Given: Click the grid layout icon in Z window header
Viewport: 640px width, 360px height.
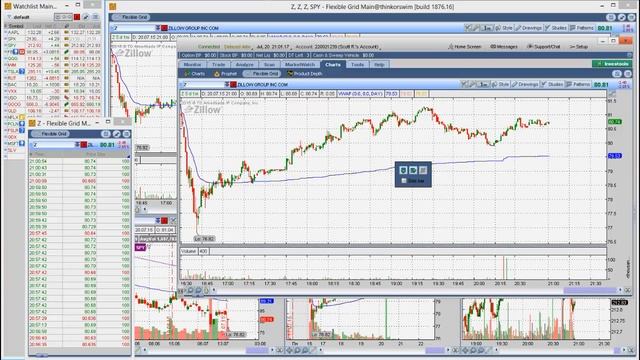Looking at the screenshot, I should [106, 134].
